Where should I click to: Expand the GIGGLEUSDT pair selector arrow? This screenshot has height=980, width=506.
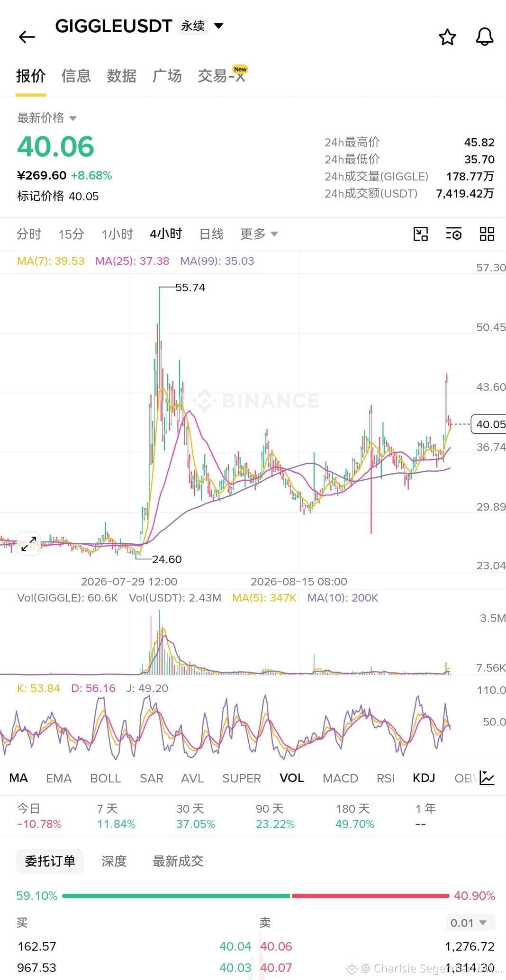[x=219, y=26]
